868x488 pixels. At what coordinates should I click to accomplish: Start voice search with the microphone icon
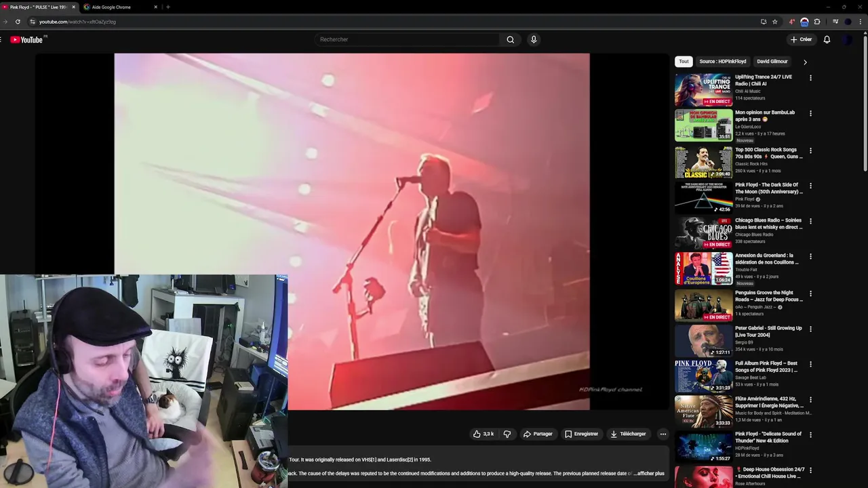(534, 39)
